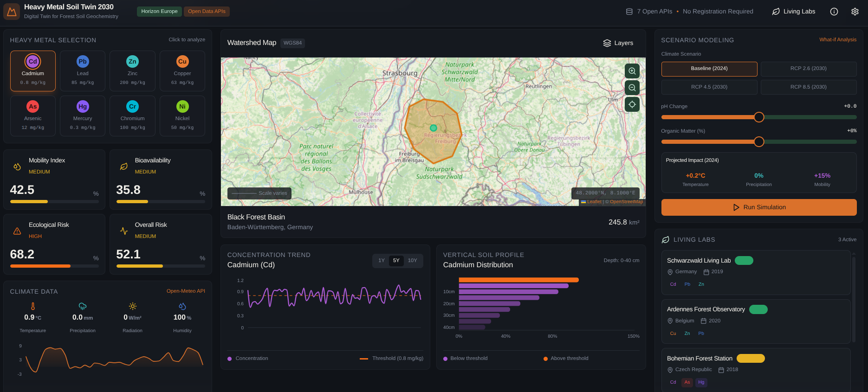Click the As tag in Bohemian Forest Station
The height and width of the screenshot is (392, 868).
[687, 382]
